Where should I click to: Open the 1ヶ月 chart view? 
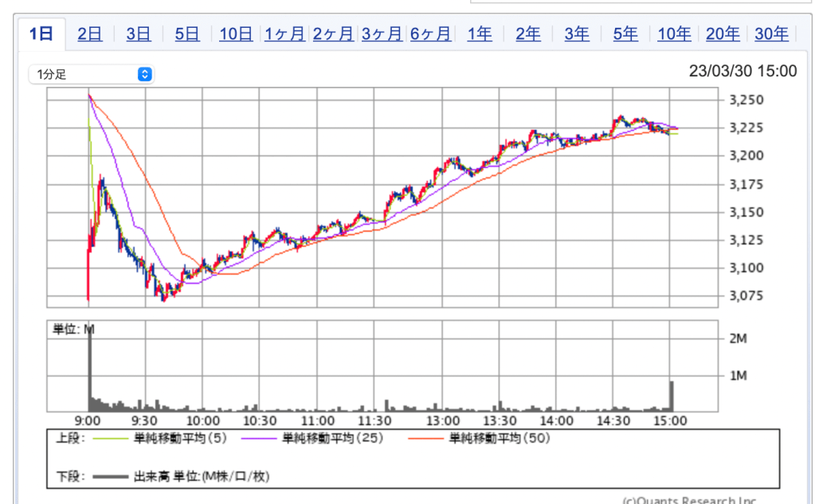coord(284,33)
